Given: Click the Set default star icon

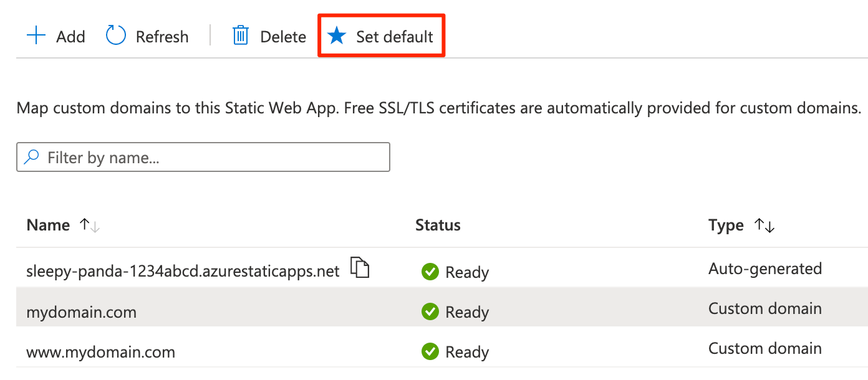Looking at the screenshot, I should coord(337,36).
